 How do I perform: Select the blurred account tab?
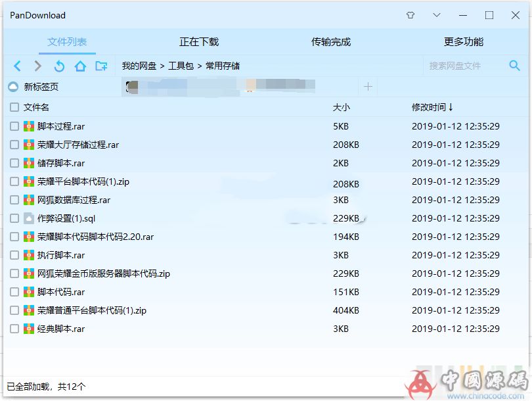(220, 87)
